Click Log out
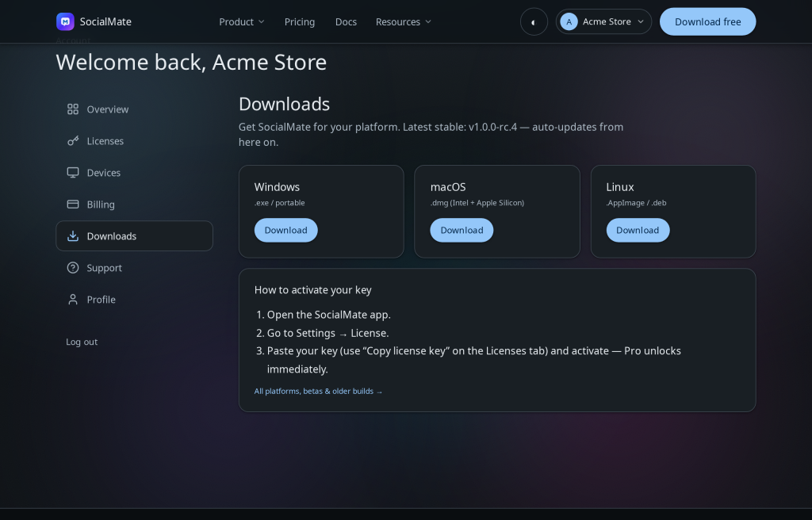This screenshot has width=812, height=520. point(82,342)
